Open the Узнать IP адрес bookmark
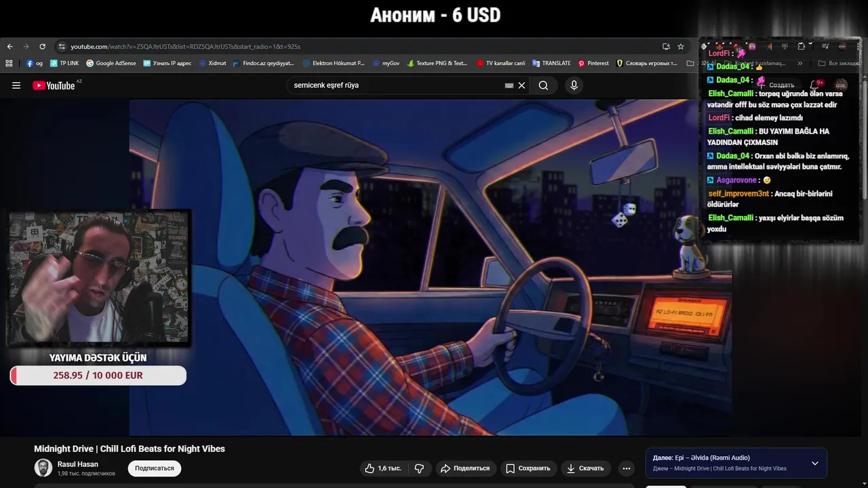This screenshot has height=488, width=868. [x=167, y=63]
